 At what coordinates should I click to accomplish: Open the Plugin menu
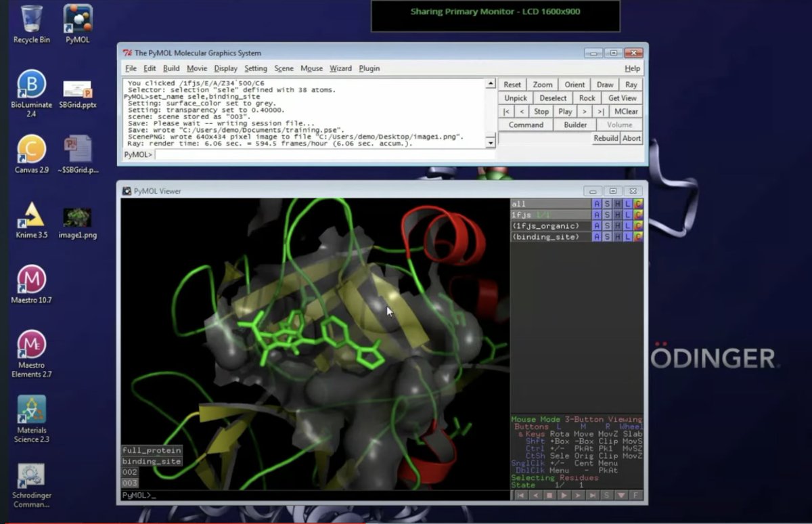click(369, 68)
